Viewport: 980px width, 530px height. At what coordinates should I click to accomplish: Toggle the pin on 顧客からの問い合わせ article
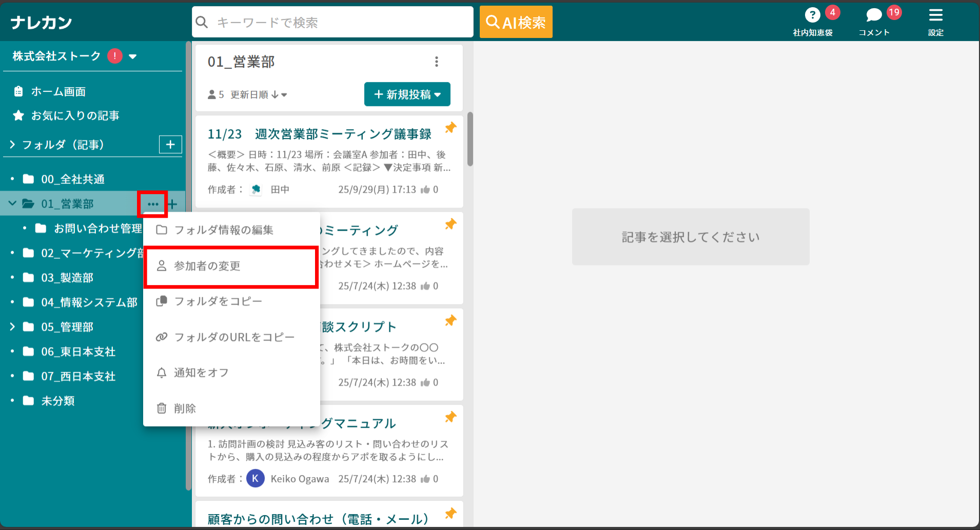450,514
